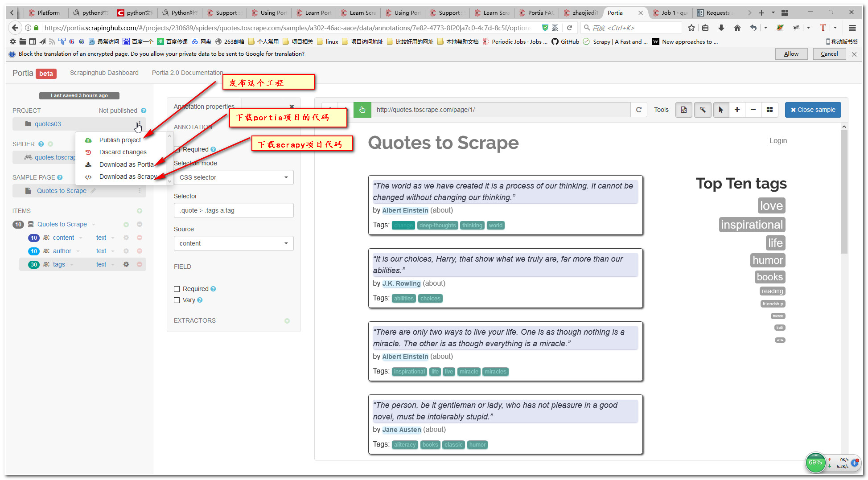
Task: Bookmark this page with star icon
Action: [691, 28]
